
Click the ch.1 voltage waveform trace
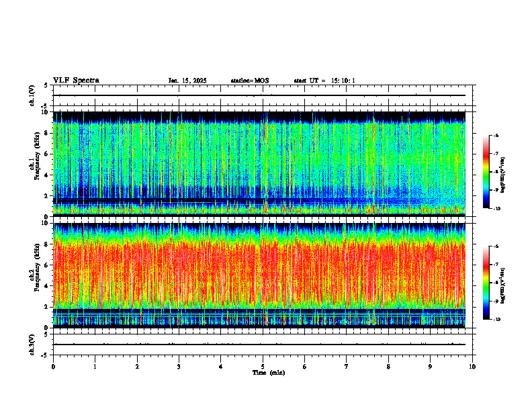[259, 95]
